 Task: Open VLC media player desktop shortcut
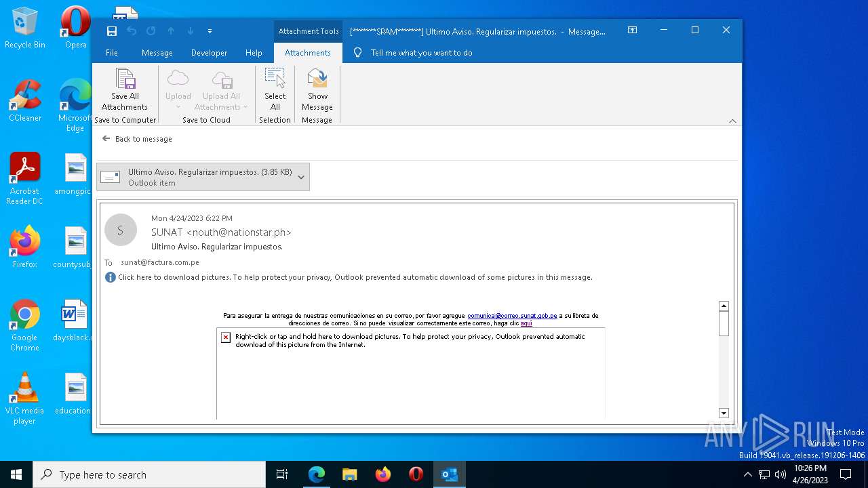[25, 399]
